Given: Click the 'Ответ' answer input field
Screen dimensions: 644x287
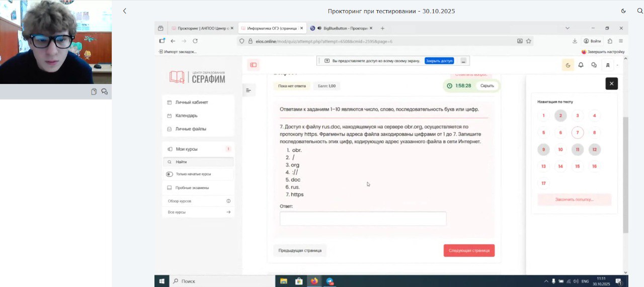Looking at the screenshot, I should click(x=363, y=219).
